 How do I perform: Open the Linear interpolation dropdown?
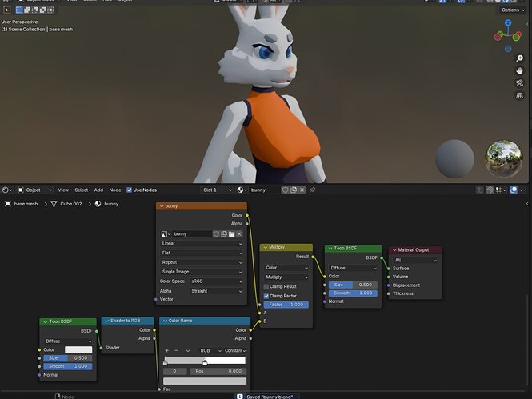pos(202,243)
